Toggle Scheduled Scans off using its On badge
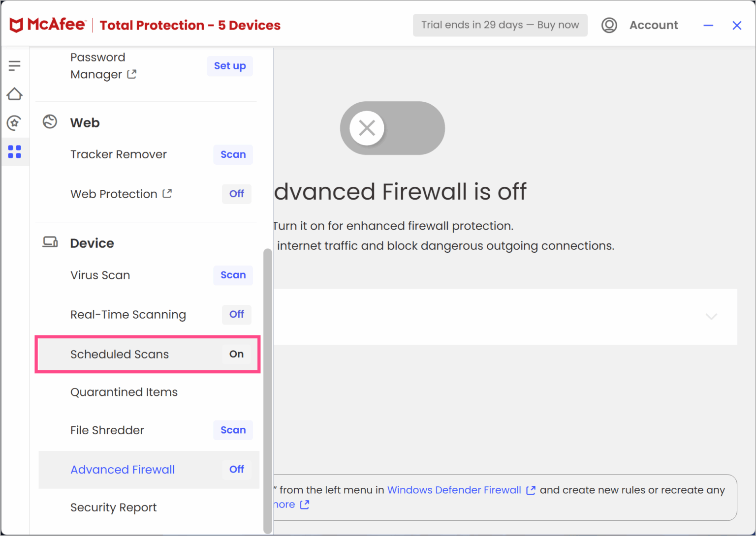This screenshot has height=536, width=756. tap(236, 354)
